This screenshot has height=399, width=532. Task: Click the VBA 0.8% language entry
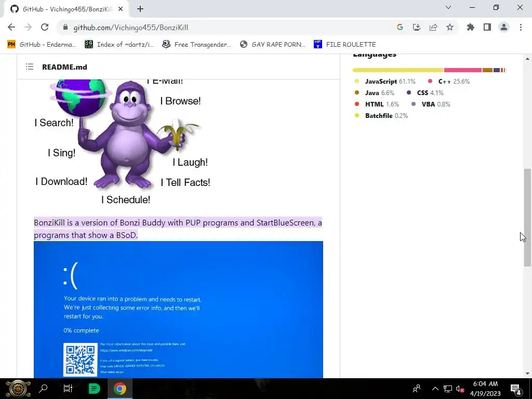click(x=431, y=104)
